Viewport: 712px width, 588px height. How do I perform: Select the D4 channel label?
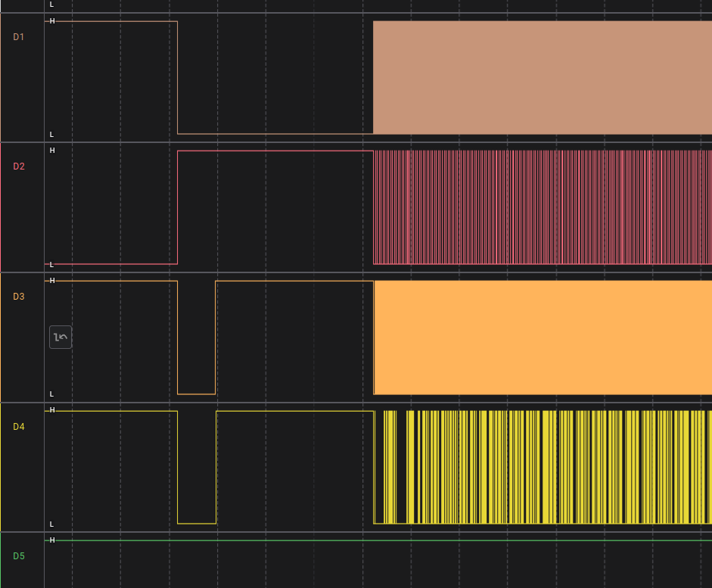[19, 426]
